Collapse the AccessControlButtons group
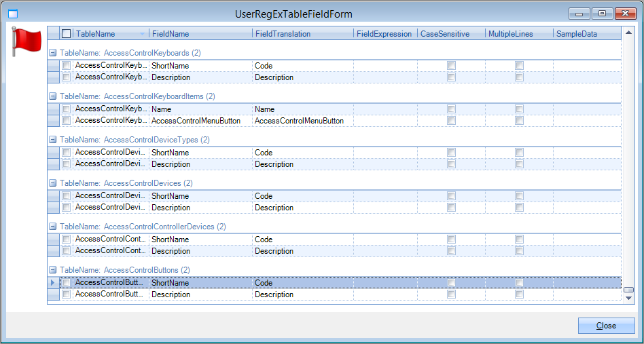 tap(53, 270)
